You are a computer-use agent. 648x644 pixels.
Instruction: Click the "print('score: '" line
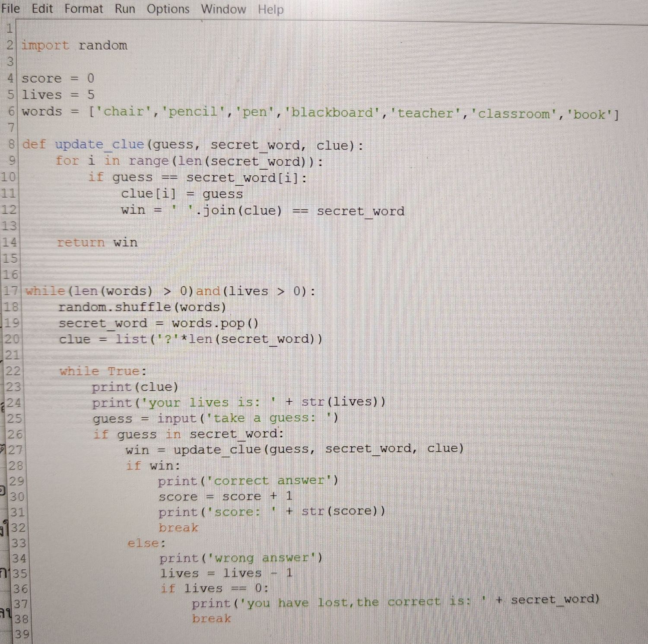click(272, 512)
